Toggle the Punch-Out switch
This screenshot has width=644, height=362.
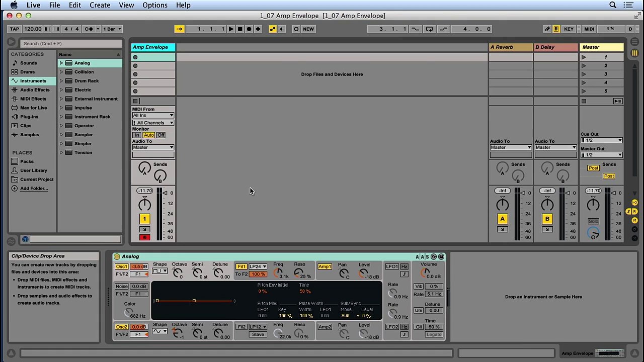tap(444, 29)
